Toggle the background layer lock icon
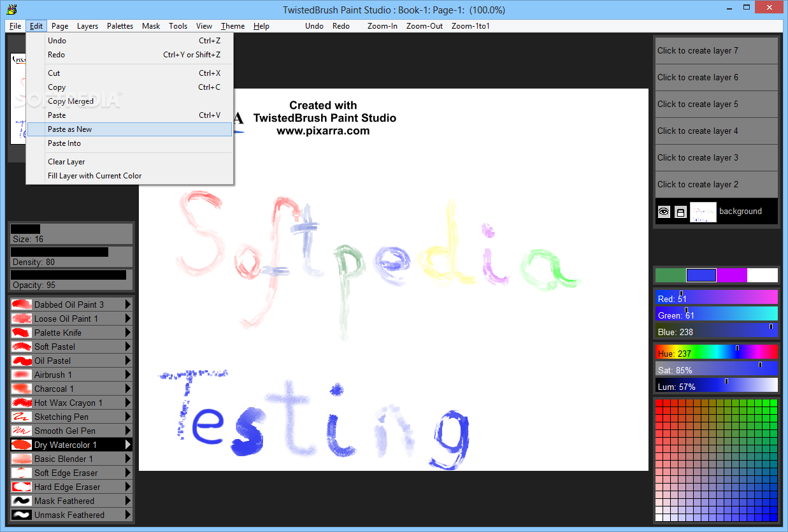 [680, 212]
